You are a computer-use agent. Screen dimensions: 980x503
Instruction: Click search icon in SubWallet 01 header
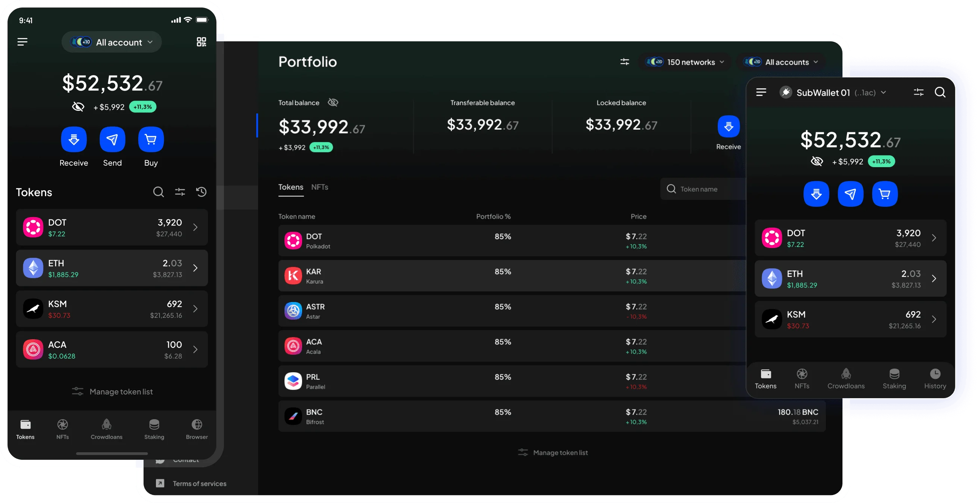(940, 92)
